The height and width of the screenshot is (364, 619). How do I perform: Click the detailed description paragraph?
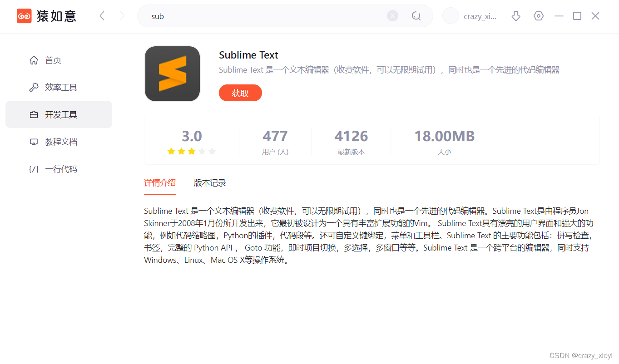(x=369, y=236)
